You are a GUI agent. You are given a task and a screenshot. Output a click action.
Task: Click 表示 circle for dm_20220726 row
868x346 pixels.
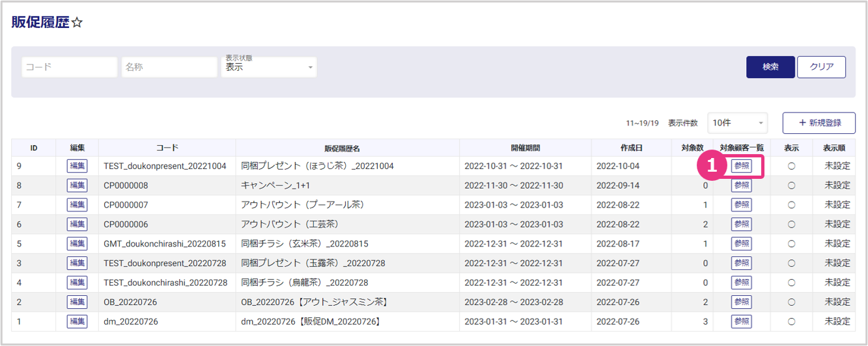coord(791,321)
